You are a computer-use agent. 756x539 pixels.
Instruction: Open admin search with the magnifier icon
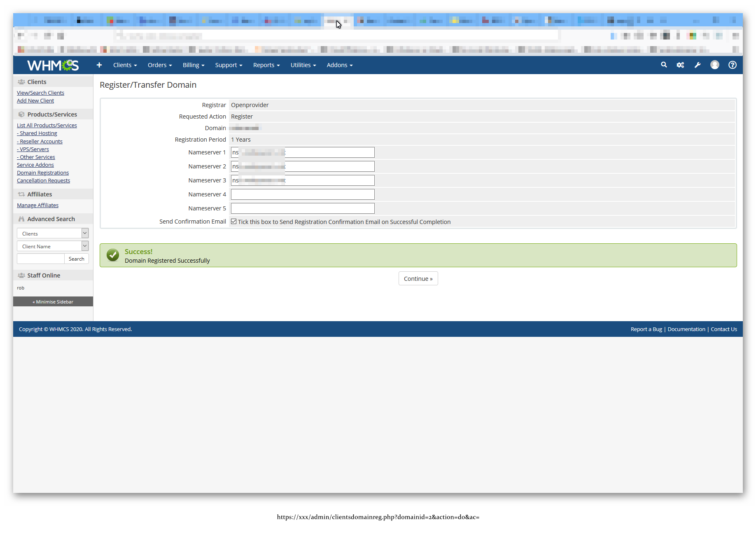(x=664, y=65)
